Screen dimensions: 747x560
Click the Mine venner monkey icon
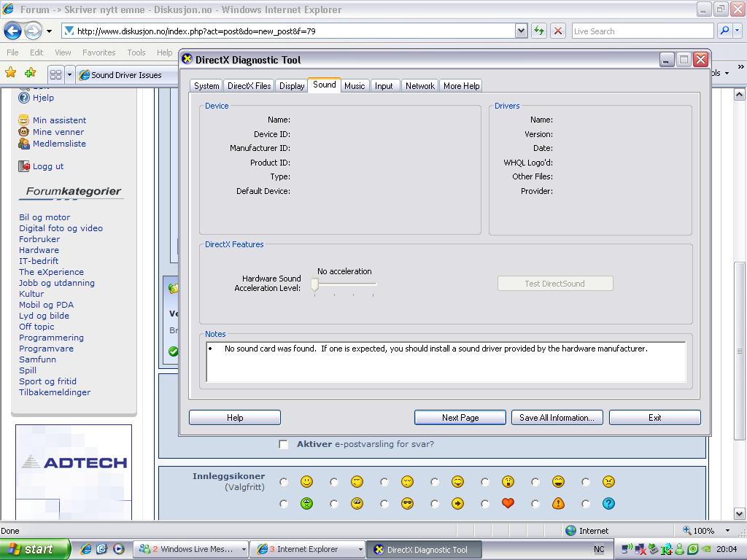(x=24, y=132)
